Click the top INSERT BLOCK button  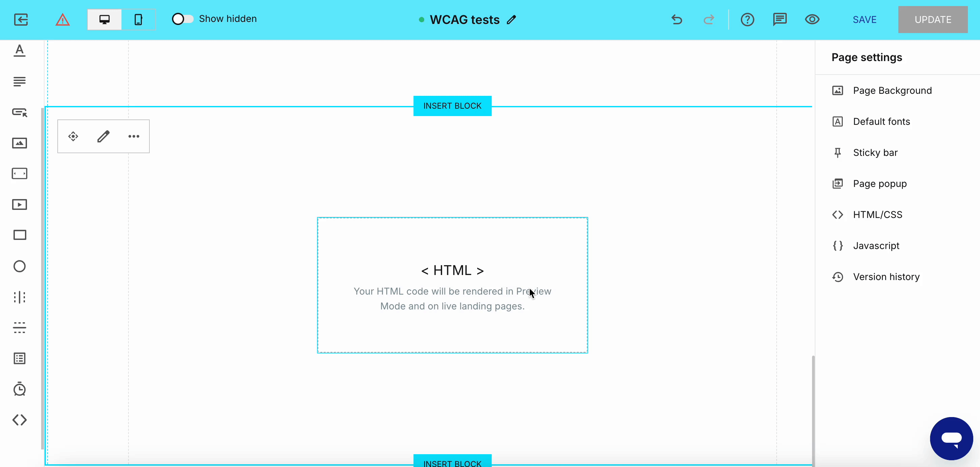click(452, 106)
